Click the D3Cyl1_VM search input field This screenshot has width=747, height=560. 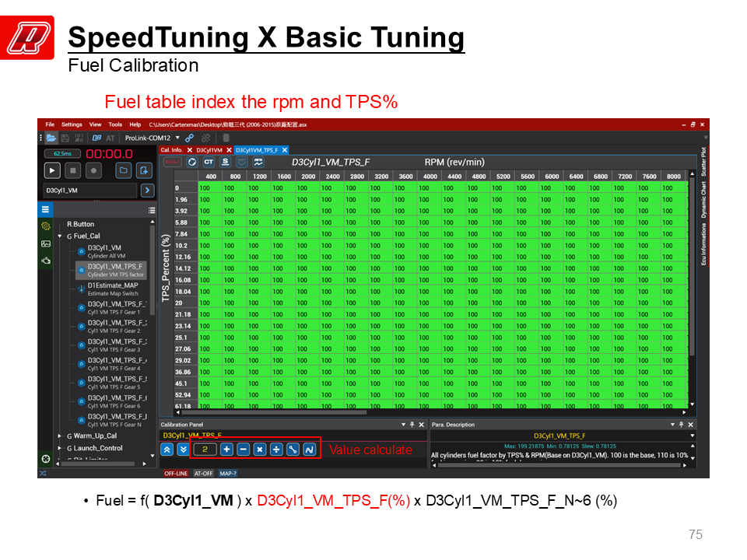(90, 191)
